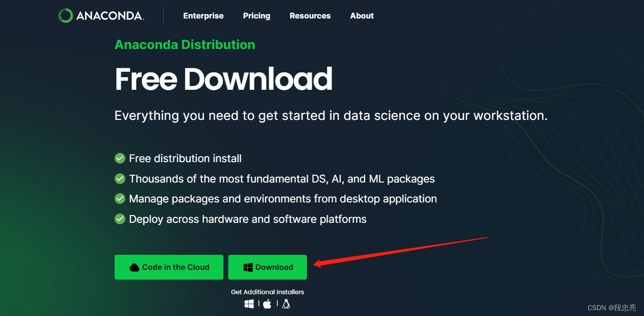644x316 pixels.
Task: Click checkmark icon beside Manage packages line
Action: [120, 199]
